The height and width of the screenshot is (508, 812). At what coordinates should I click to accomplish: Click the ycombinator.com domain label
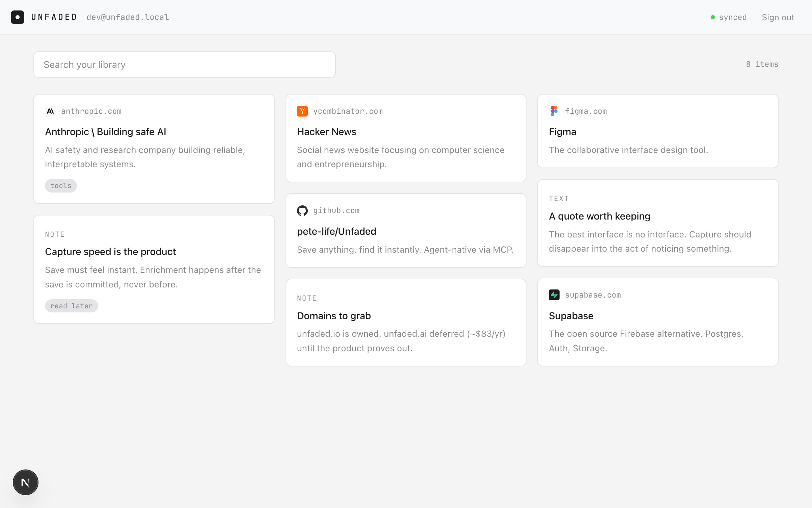tap(348, 111)
